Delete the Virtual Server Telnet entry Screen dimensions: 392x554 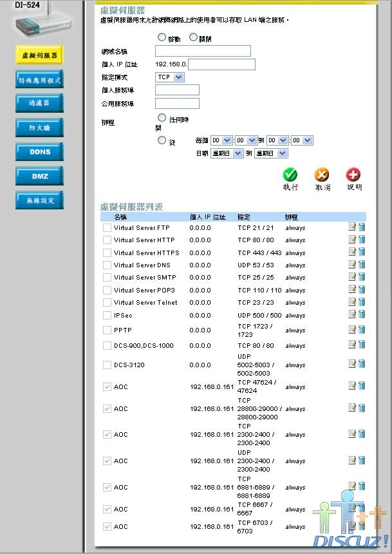coord(362,301)
